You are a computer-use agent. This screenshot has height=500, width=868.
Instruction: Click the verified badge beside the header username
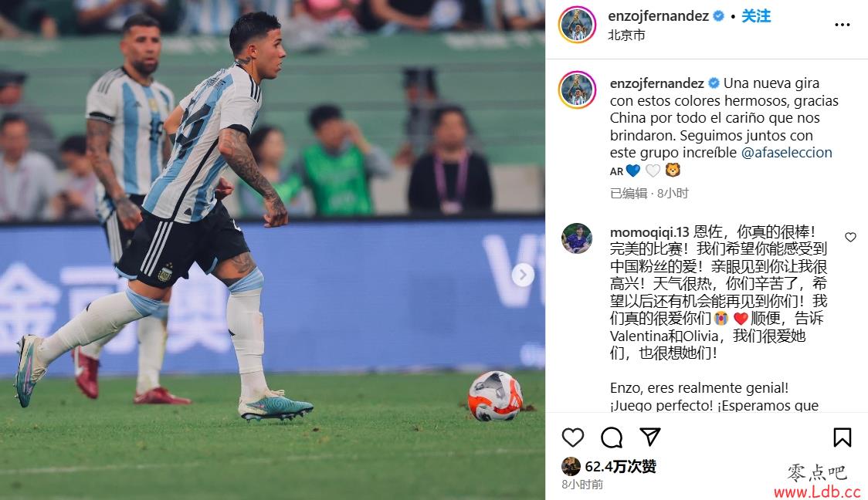click(718, 16)
